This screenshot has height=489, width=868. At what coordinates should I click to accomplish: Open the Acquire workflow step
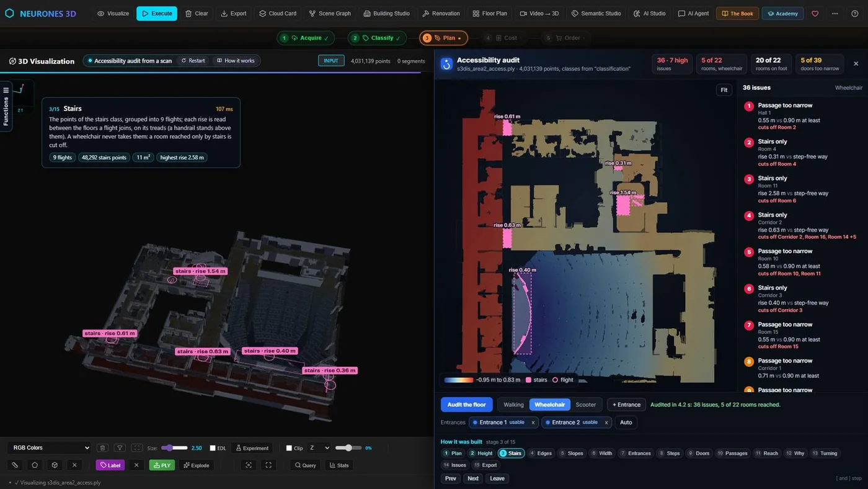click(x=306, y=38)
